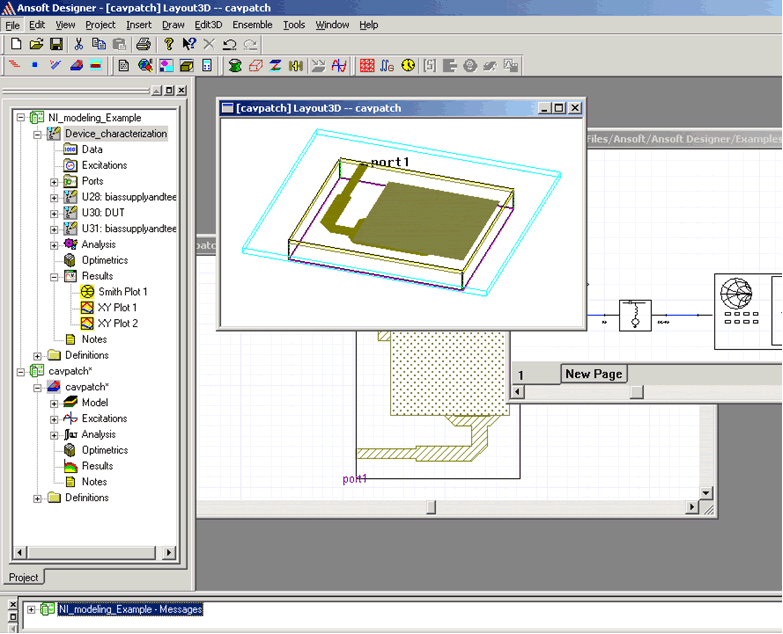Image resolution: width=783 pixels, height=634 pixels.
Task: Click the Cut scissors icon
Action: [78, 44]
